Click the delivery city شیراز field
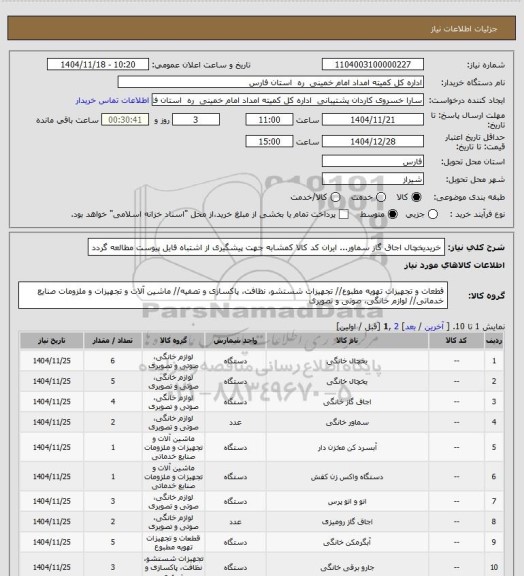Screen dimensions: 524x576 pos(373,179)
